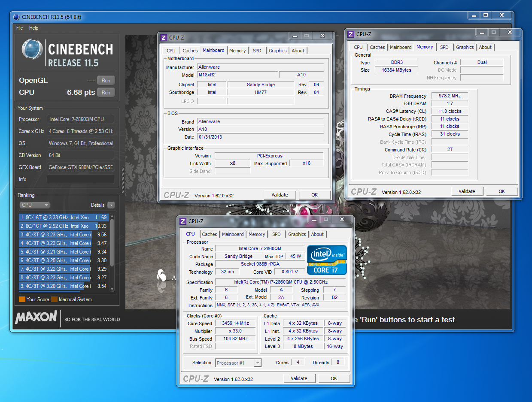Select ranking row with score 9.56
Screen dimensions: 532x402
click(64, 235)
